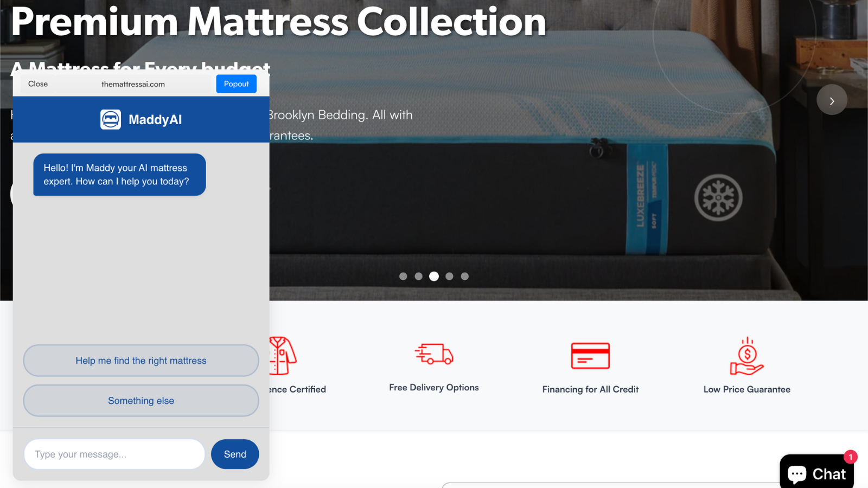
Task: Click the "Free Delivery Options" label
Action: tap(434, 388)
